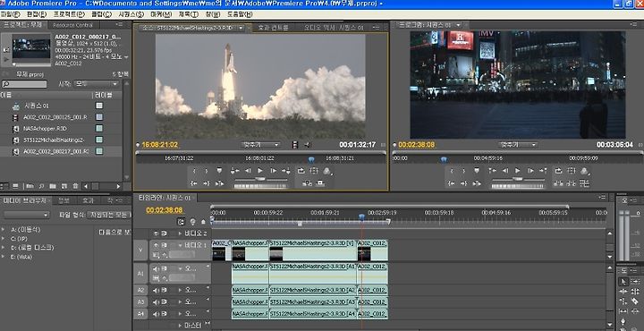Expand the D: (로컬 디스크) drive

pos(3,247)
